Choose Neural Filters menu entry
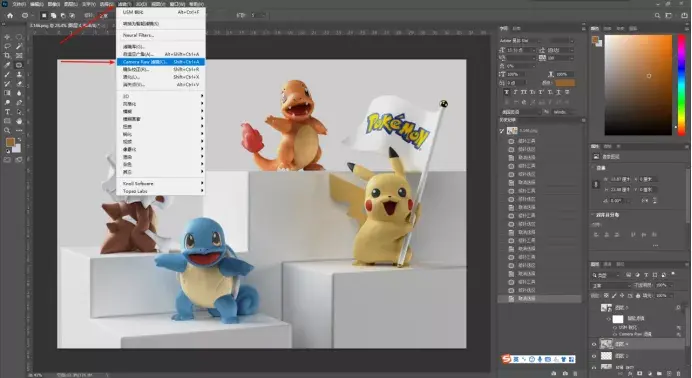 pos(161,35)
